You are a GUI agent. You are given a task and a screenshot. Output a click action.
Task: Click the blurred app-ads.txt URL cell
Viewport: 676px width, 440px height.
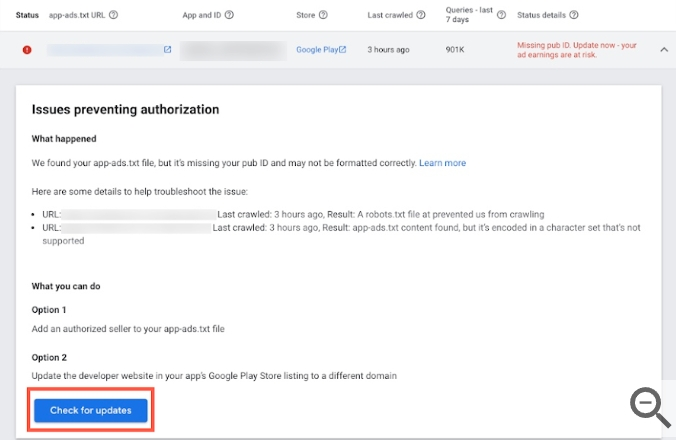[x=105, y=50]
